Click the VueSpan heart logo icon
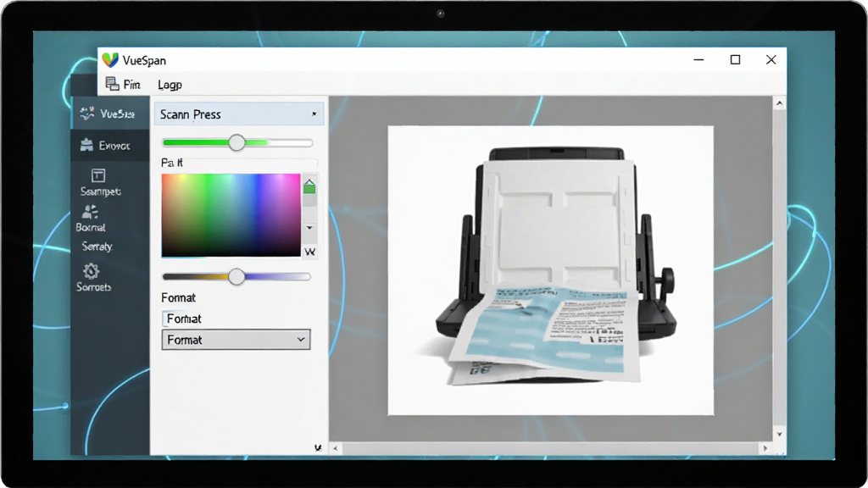The height and width of the screenshot is (488, 868). 110,60
